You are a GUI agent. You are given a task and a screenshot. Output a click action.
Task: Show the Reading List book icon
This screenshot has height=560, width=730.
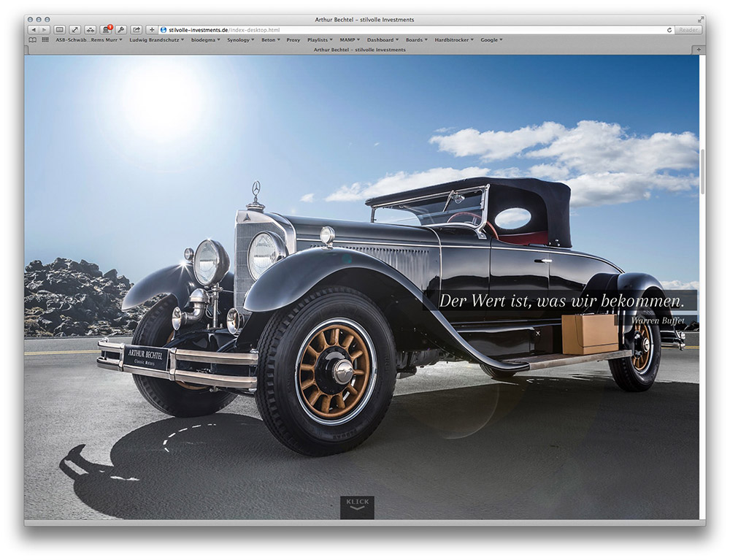click(x=33, y=40)
